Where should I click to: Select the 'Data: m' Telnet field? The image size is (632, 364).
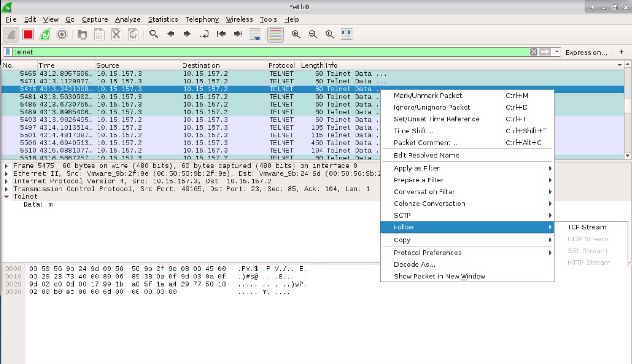pyautogui.click(x=38, y=204)
